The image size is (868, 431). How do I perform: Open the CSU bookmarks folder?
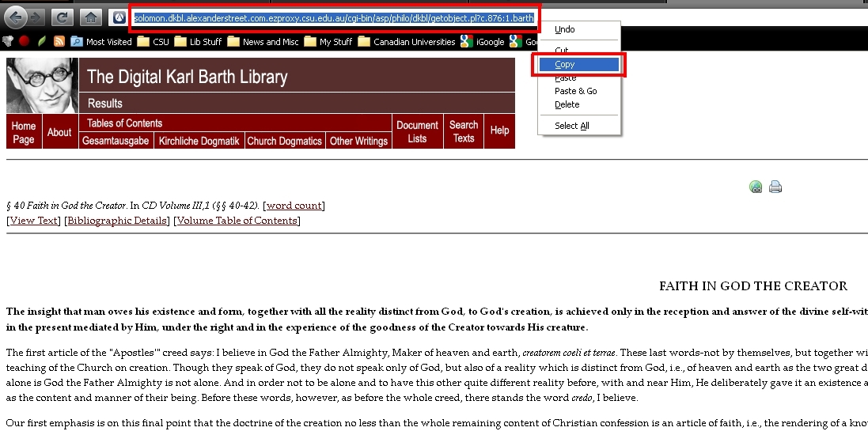click(x=154, y=41)
